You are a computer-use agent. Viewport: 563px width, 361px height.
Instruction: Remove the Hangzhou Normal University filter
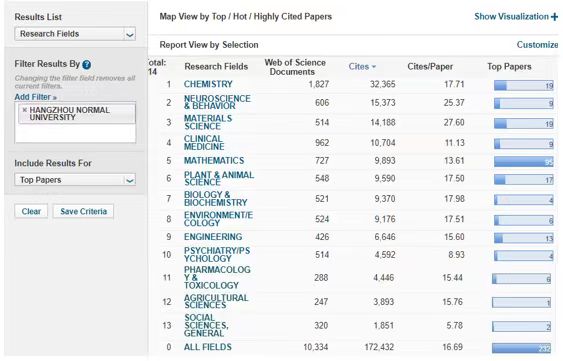(24, 110)
